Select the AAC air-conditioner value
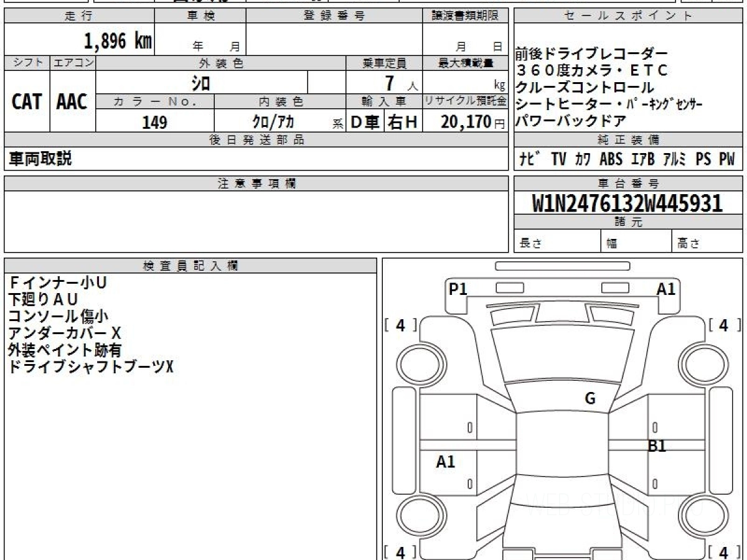This screenshot has height=560, width=747. click(73, 101)
